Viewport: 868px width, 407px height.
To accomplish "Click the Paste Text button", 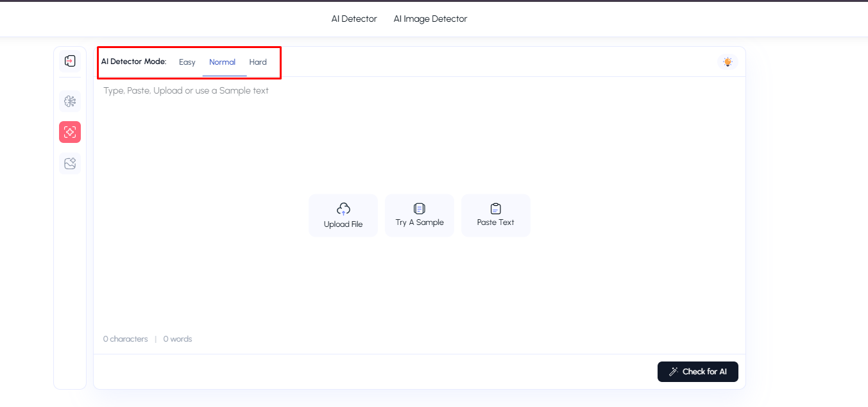I will [496, 215].
